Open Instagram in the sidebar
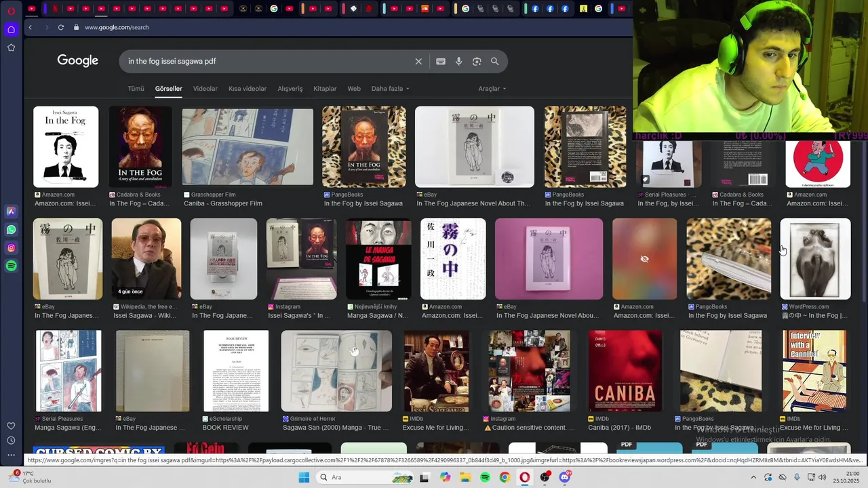 [x=12, y=248]
